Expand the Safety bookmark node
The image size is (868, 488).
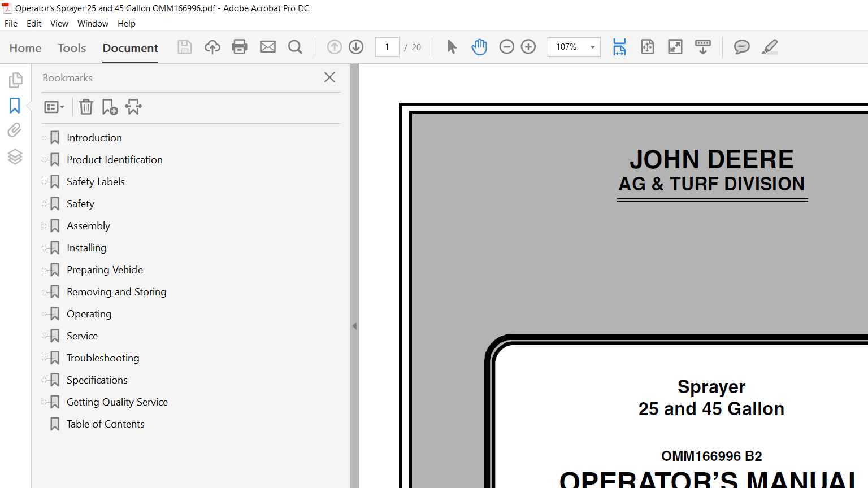[x=44, y=204]
